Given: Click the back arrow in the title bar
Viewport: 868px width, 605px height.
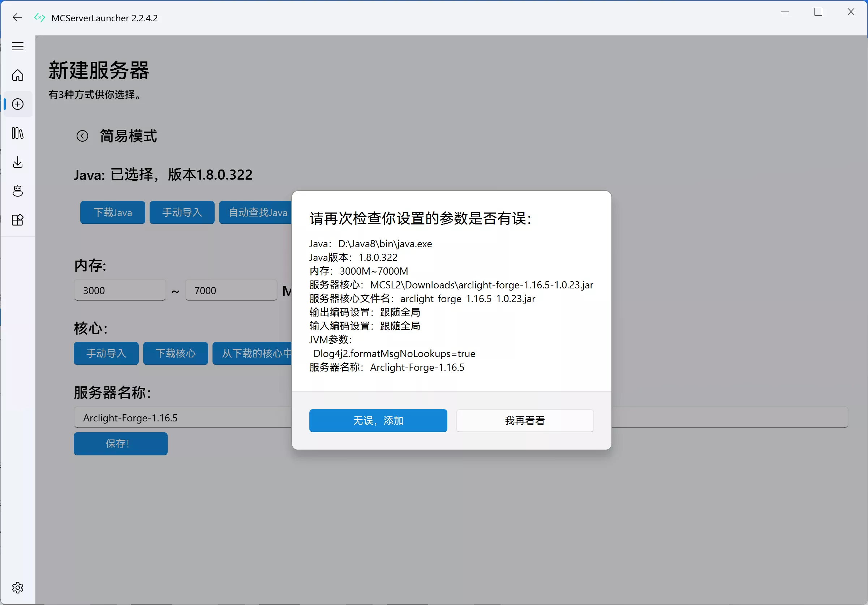Looking at the screenshot, I should click(x=17, y=17).
